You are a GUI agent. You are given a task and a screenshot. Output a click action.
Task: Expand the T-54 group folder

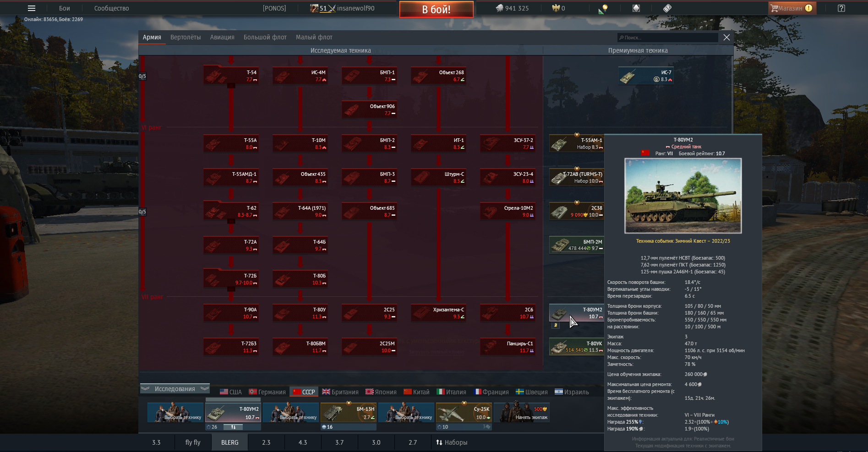(x=231, y=86)
